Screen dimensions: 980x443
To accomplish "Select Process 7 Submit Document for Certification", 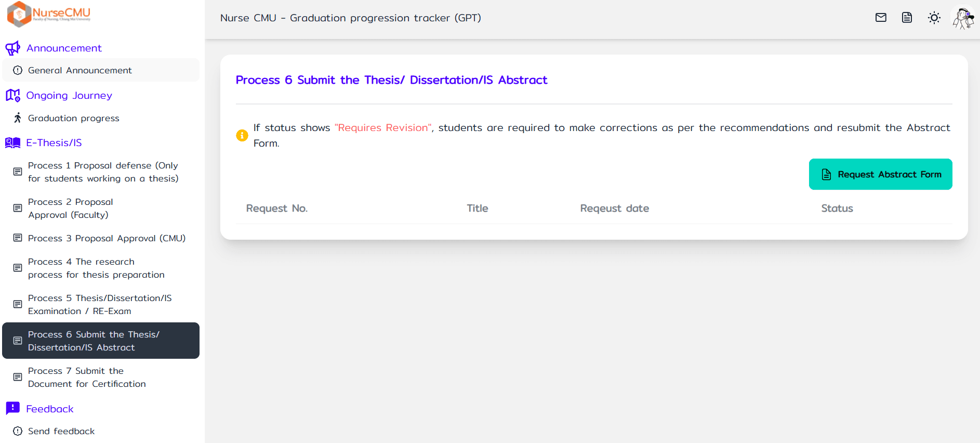I will tap(87, 377).
